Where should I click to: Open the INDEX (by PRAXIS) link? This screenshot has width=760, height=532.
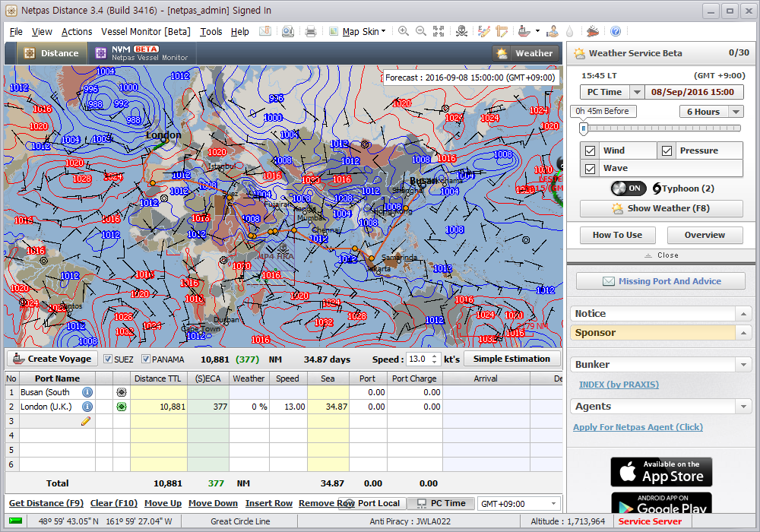pyautogui.click(x=619, y=385)
